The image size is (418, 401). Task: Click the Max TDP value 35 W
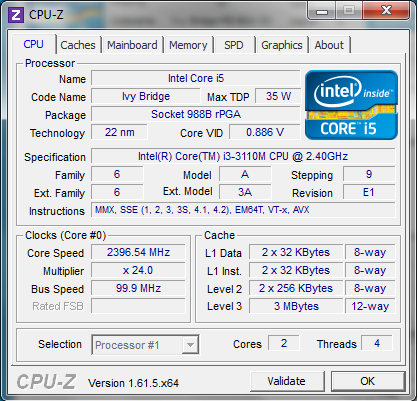278,96
